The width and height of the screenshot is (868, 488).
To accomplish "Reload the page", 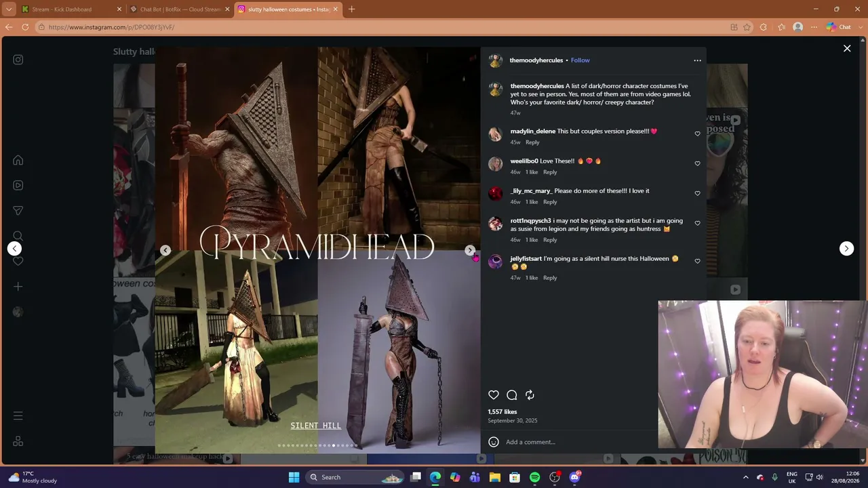I will pos(25,27).
